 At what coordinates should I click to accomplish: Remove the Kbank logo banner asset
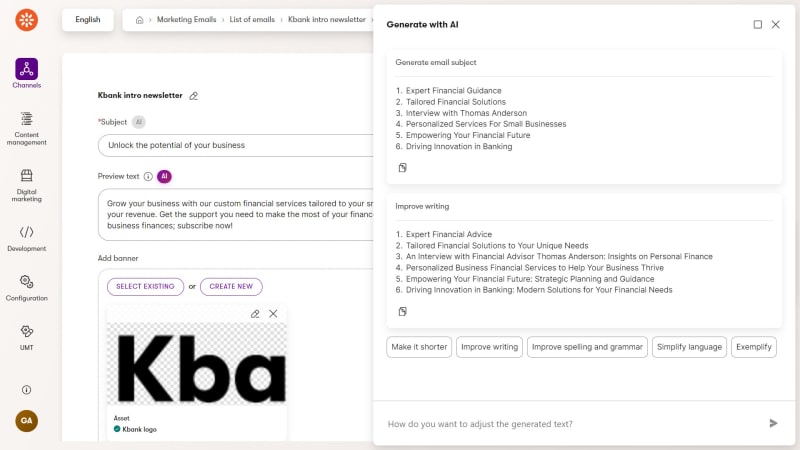(x=273, y=314)
